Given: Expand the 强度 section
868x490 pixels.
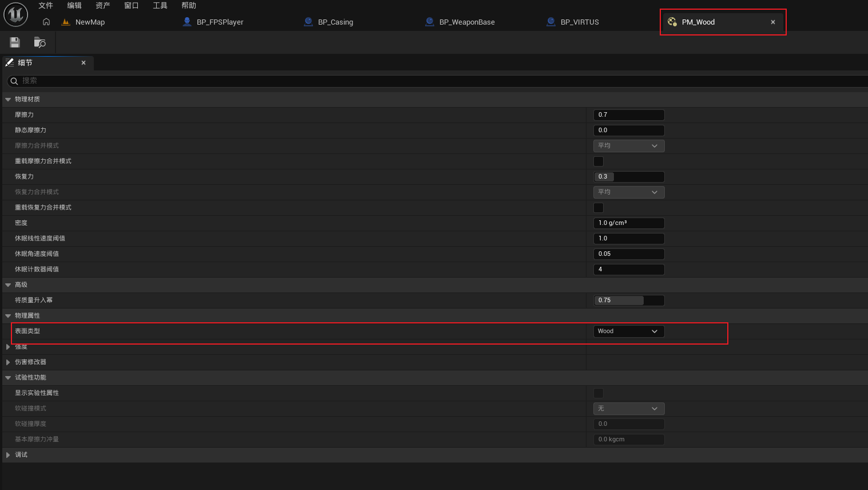Looking at the screenshot, I should pyautogui.click(x=8, y=347).
